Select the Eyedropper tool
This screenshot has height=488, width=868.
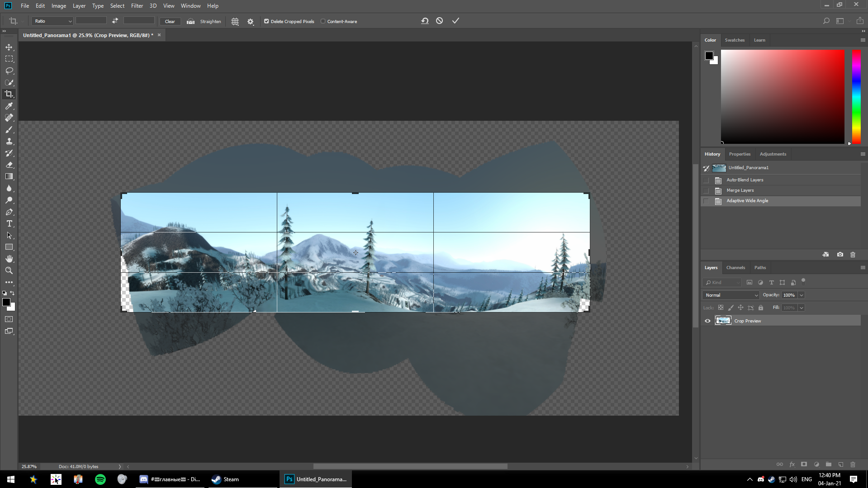point(9,106)
